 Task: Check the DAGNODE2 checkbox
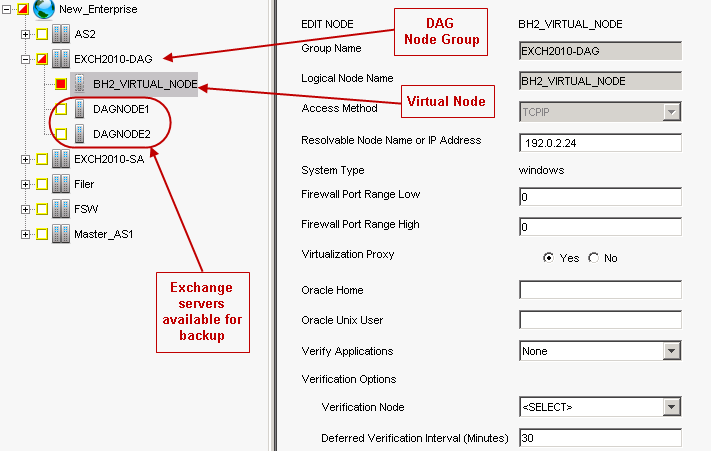pyautogui.click(x=61, y=134)
